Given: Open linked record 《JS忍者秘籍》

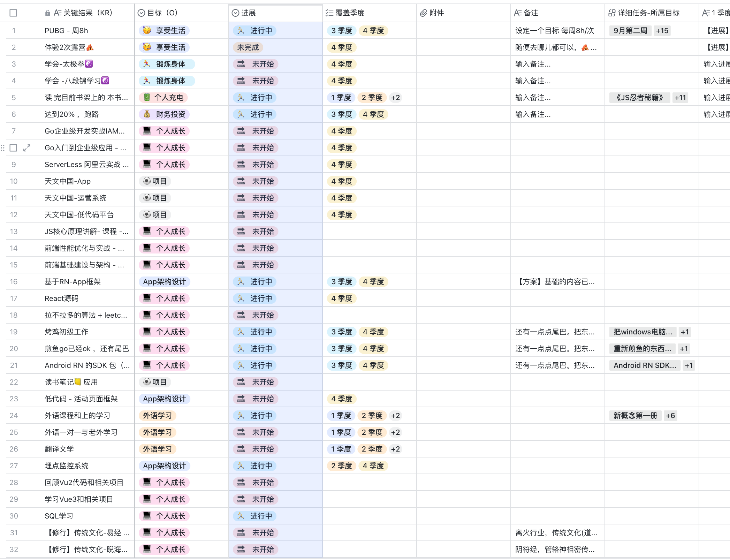Looking at the screenshot, I should click(x=639, y=98).
